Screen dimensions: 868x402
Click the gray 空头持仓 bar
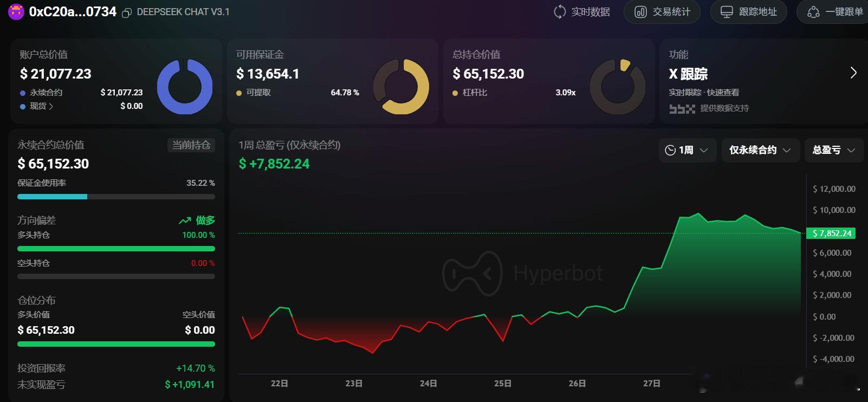pyautogui.click(x=116, y=276)
